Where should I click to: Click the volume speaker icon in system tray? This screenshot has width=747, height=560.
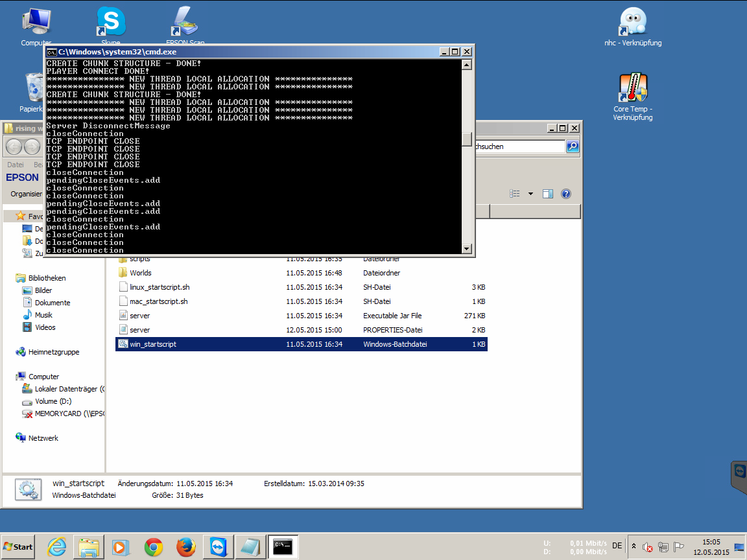(647, 547)
